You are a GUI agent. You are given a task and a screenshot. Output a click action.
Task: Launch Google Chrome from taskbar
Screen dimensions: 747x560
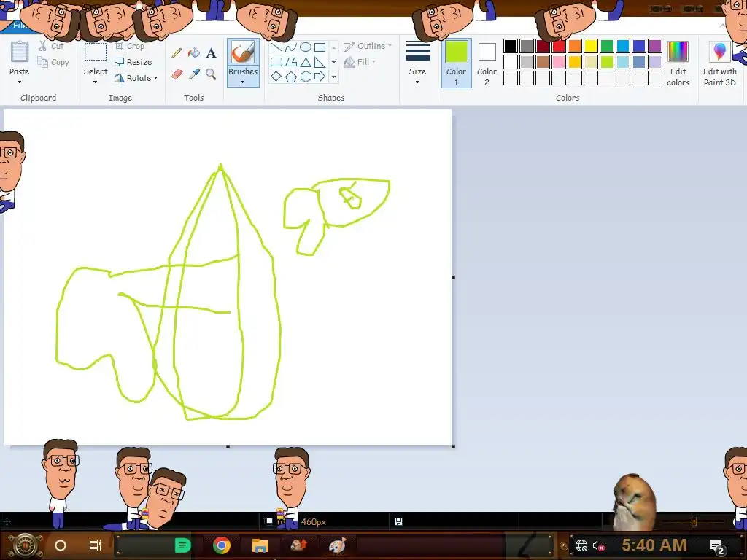tap(222, 545)
